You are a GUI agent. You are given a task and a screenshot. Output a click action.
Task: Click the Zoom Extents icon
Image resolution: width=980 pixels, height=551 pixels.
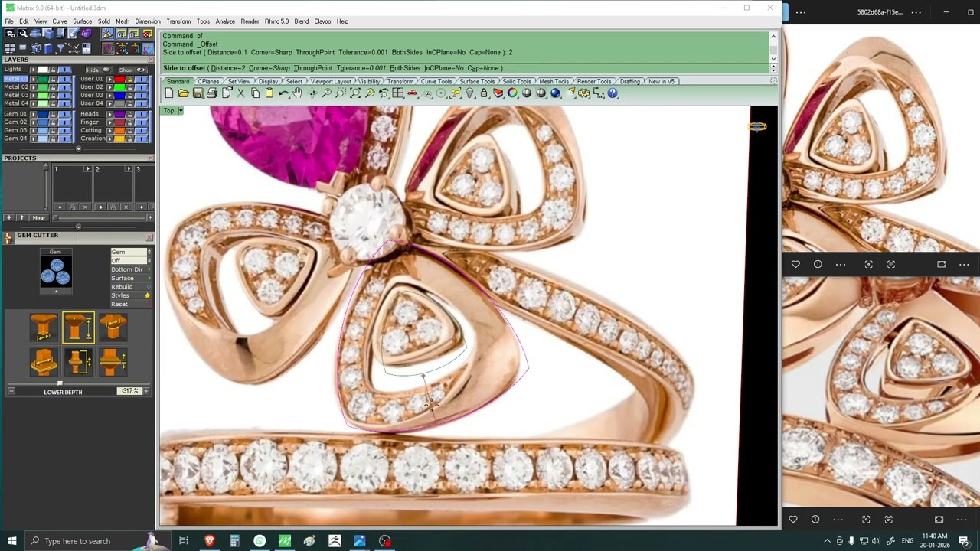[355, 93]
